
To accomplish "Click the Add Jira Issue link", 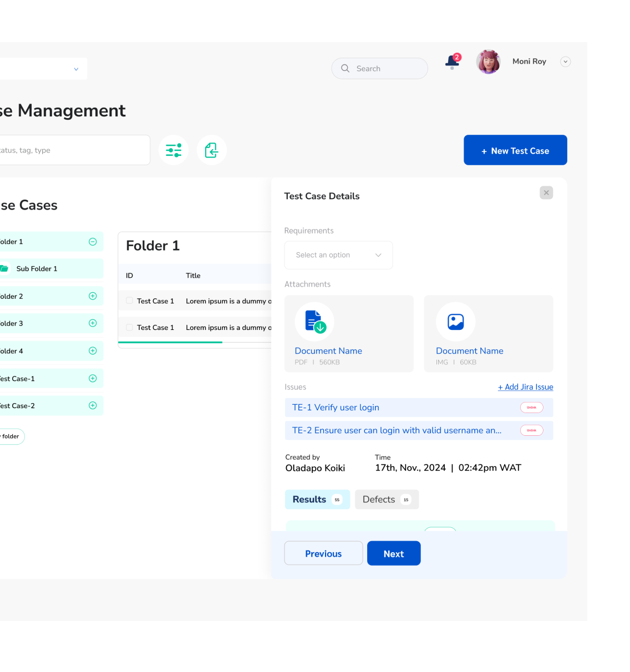I will click(525, 387).
